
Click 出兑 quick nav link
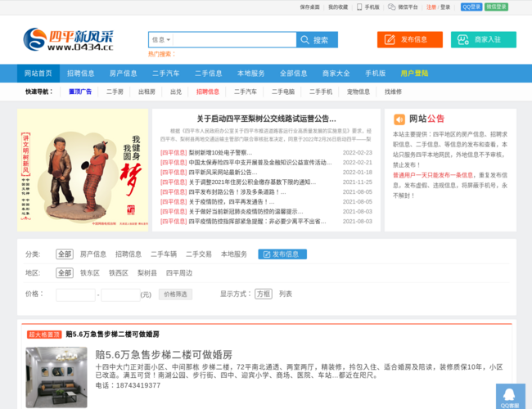(x=176, y=92)
